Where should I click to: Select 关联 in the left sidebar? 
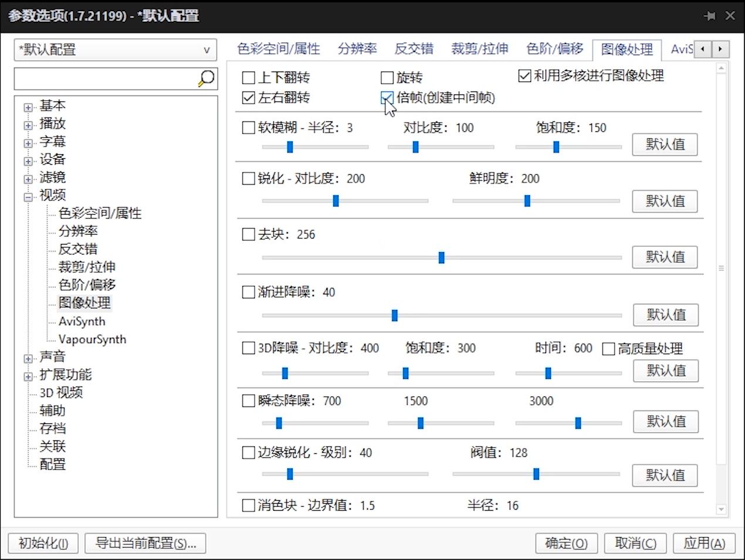tap(52, 446)
